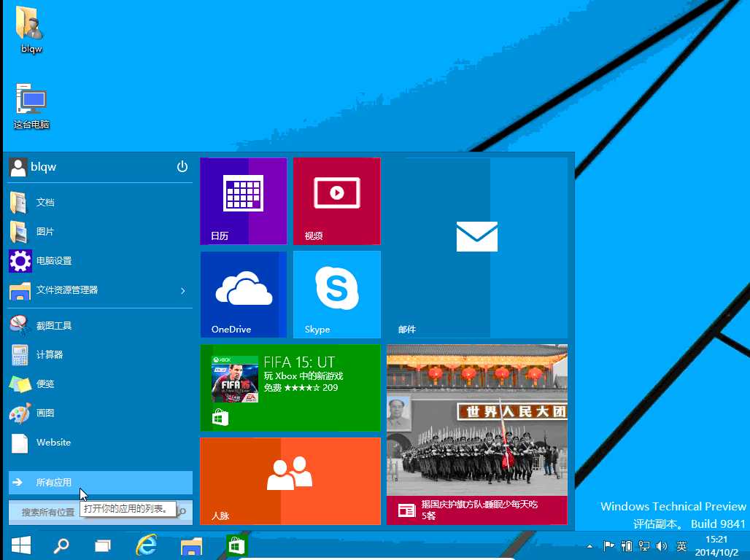The height and width of the screenshot is (560, 750).
Task: Click the network tray icon
Action: point(644,545)
